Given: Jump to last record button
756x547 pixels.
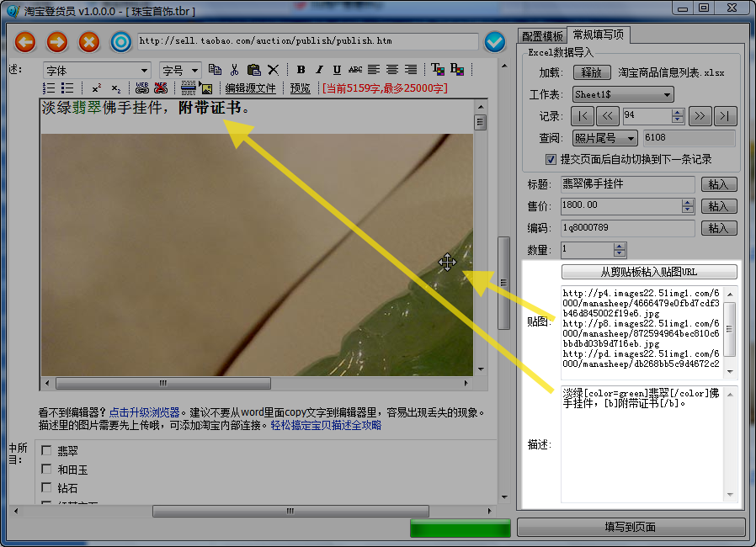Looking at the screenshot, I should coord(725,116).
